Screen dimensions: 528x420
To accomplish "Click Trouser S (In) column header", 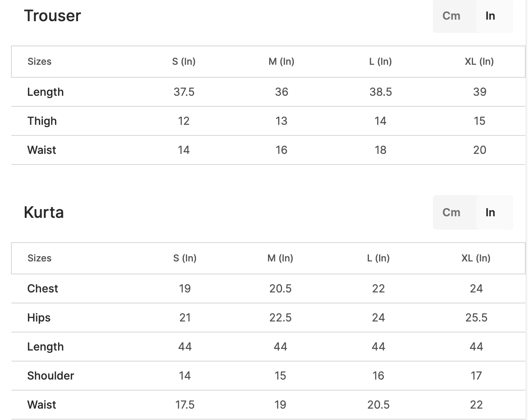I will click(183, 62).
